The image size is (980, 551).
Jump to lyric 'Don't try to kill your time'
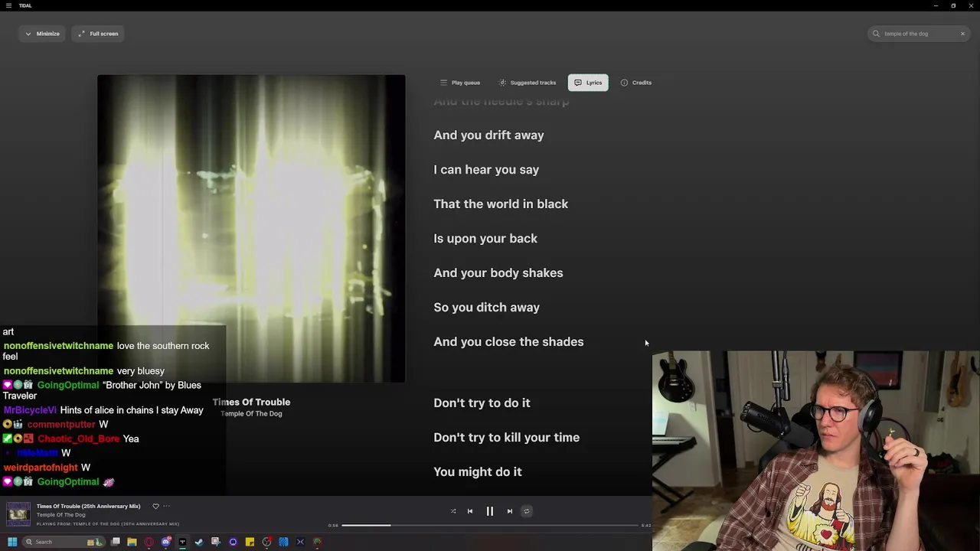[x=507, y=438]
